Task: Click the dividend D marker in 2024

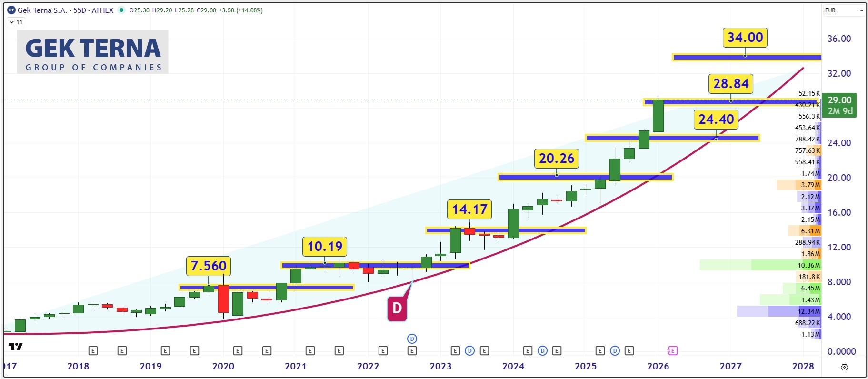Action: (542, 351)
